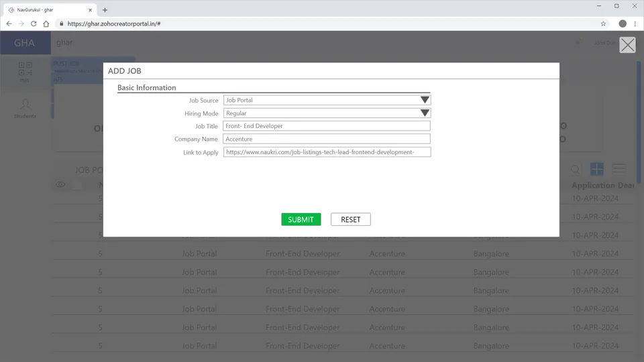This screenshot has width=644, height=362.
Task: Reset the Add Job form
Action: point(350,220)
